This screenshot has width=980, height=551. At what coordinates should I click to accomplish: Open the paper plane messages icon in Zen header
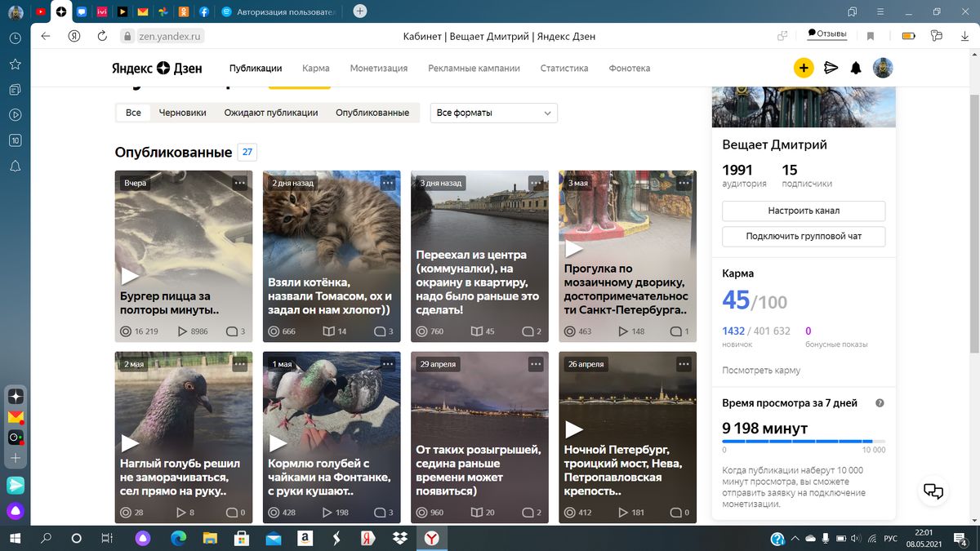[x=831, y=68]
